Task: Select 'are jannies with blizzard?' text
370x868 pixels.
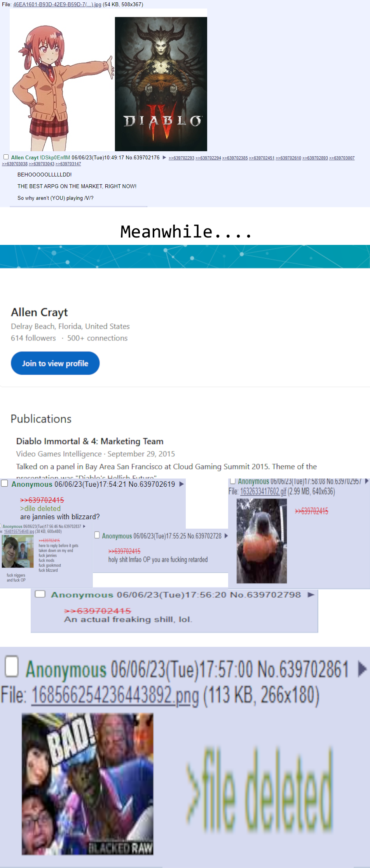Action: pos(60,517)
